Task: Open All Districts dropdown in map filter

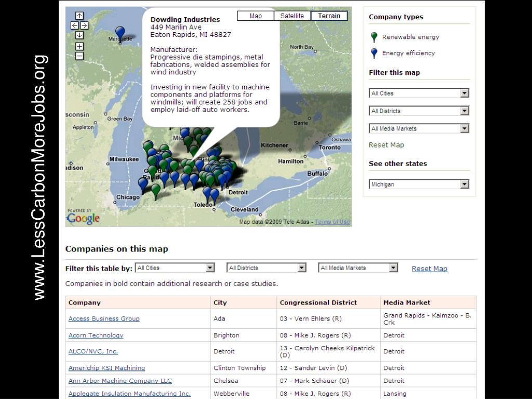Action: click(x=419, y=111)
